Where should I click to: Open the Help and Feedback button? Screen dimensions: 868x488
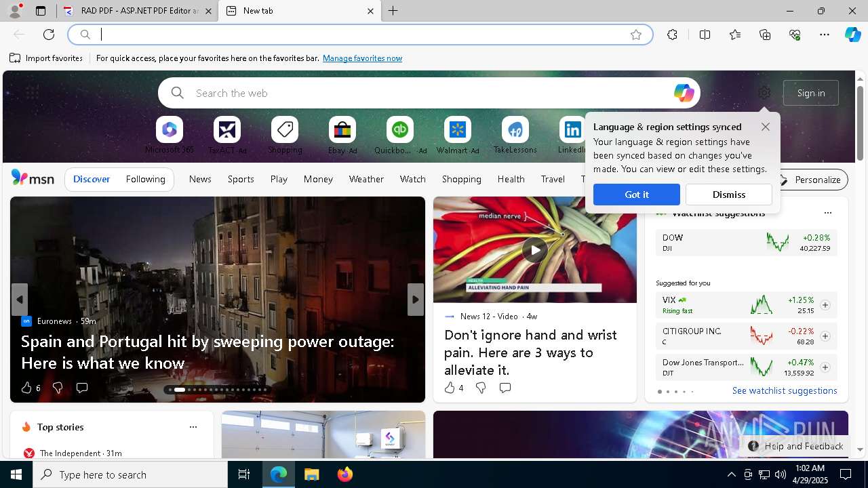pos(796,446)
